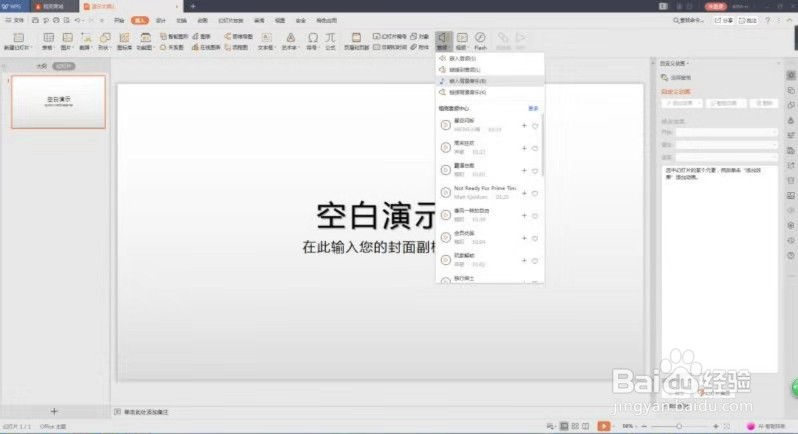Click the Flash insert icon
The width and height of the screenshot is (798, 434).
(480, 40)
